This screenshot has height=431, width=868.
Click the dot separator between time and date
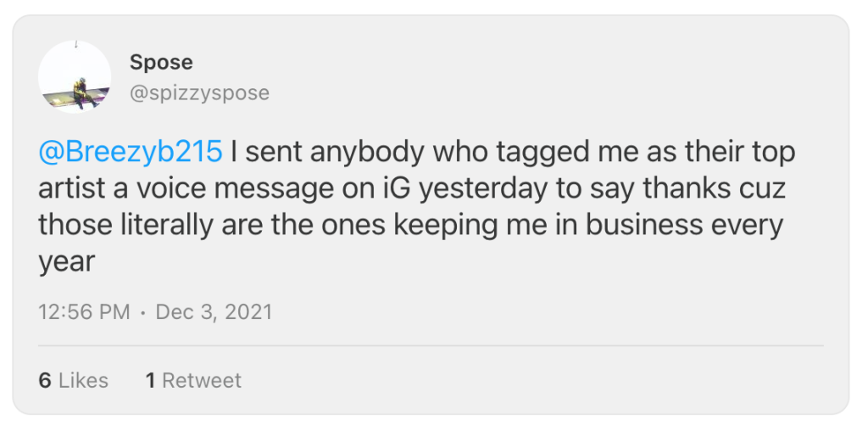click(143, 311)
